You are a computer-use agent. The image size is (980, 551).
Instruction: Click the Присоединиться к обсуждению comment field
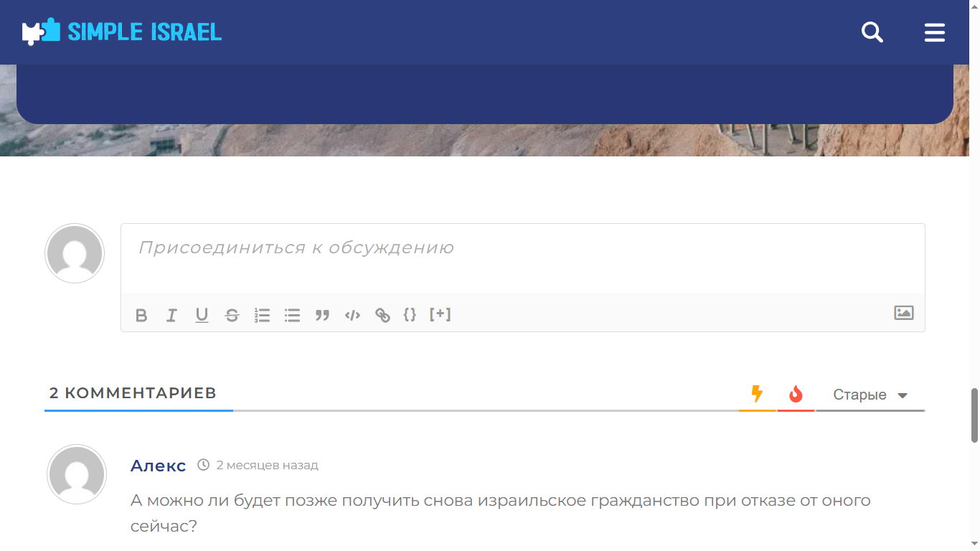click(522, 258)
